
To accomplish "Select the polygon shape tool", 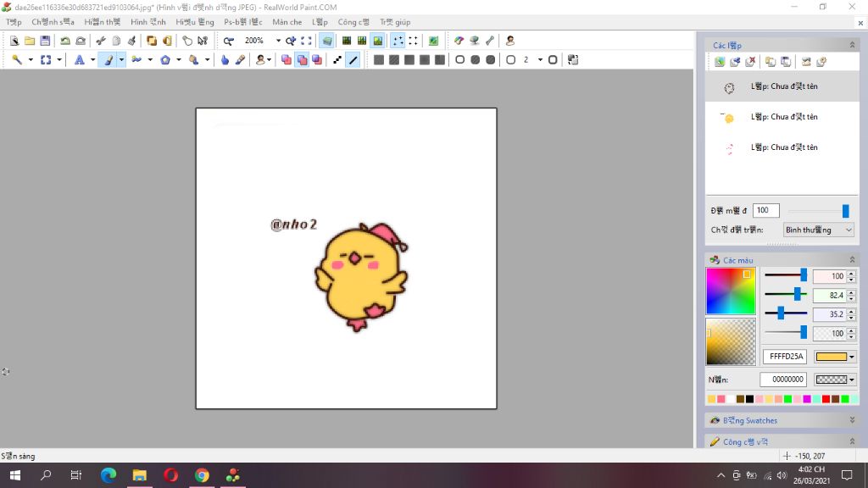I will pyautogui.click(x=165, y=60).
